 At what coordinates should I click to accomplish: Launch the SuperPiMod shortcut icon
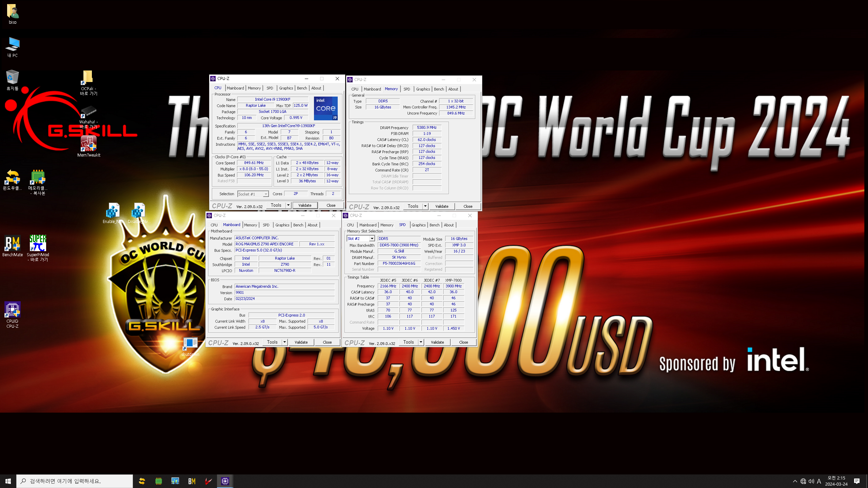[38, 248]
